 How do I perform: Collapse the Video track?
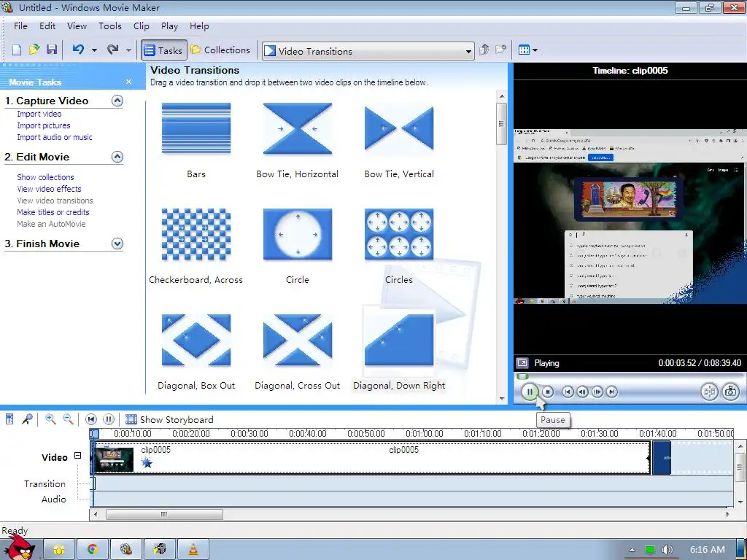[x=77, y=456]
